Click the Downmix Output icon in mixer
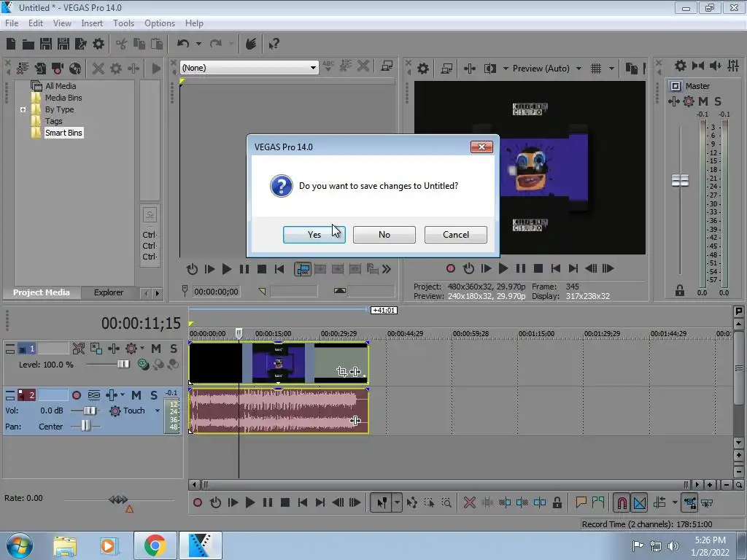The height and width of the screenshot is (560, 747). [698, 66]
